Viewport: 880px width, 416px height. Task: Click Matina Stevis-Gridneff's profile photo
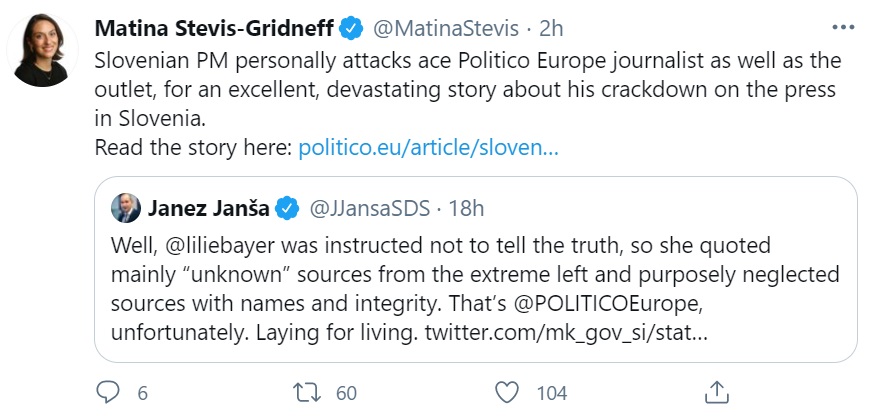(x=42, y=51)
